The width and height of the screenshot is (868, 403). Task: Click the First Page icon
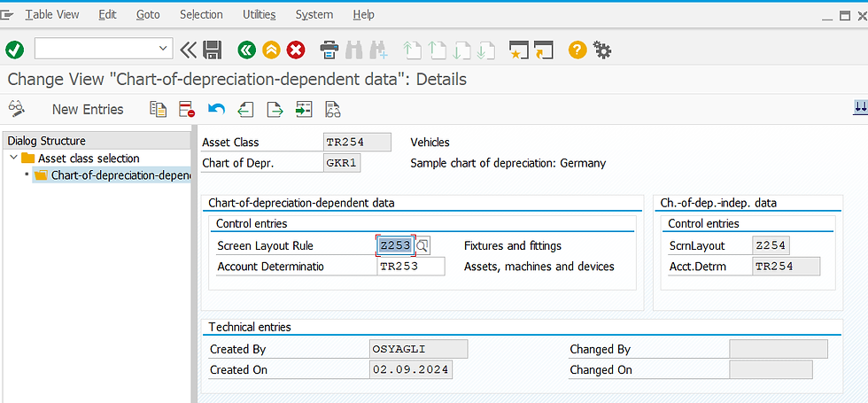[x=412, y=50]
